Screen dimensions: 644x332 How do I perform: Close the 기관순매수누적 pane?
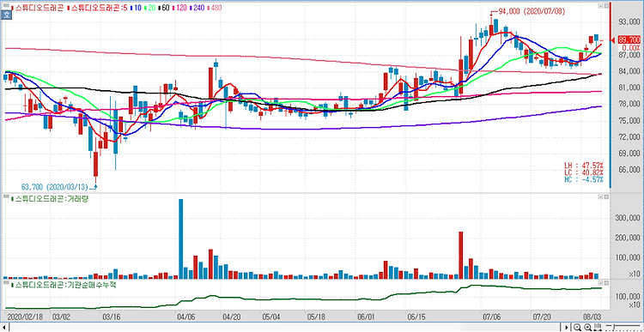click(x=606, y=284)
